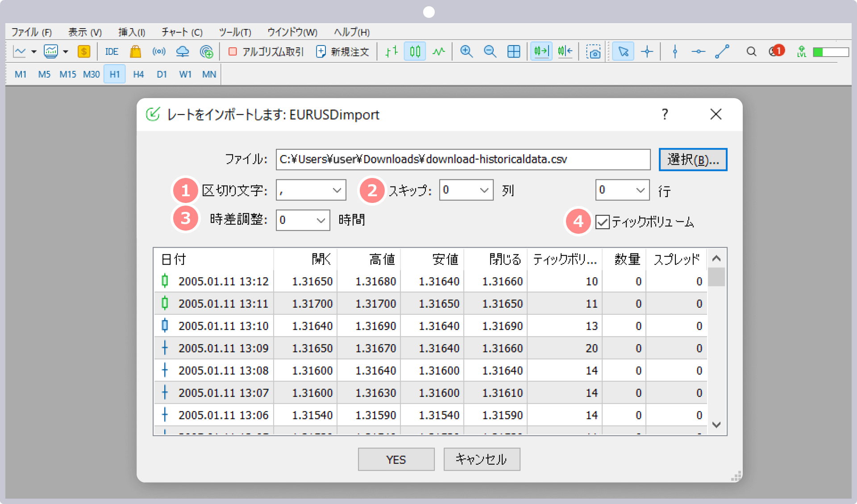This screenshot has width=857, height=504.
Task: Open the IDE MetaEditor button
Action: coord(112,52)
